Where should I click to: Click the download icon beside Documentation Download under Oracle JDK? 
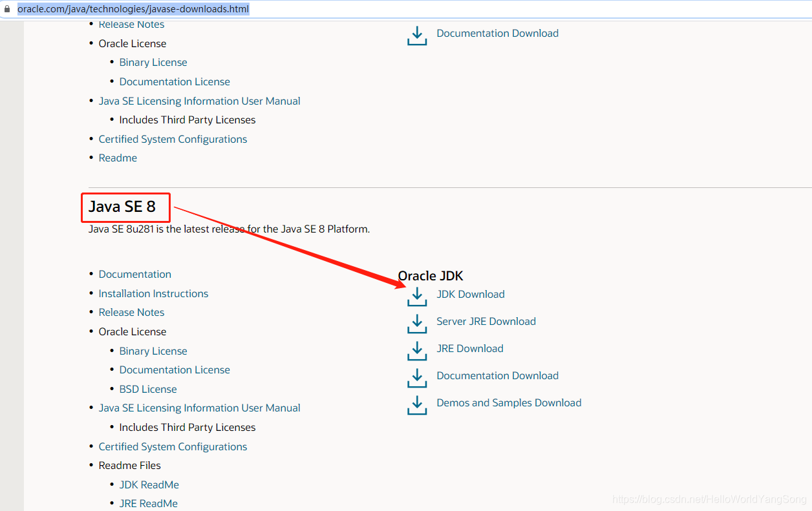tap(417, 378)
